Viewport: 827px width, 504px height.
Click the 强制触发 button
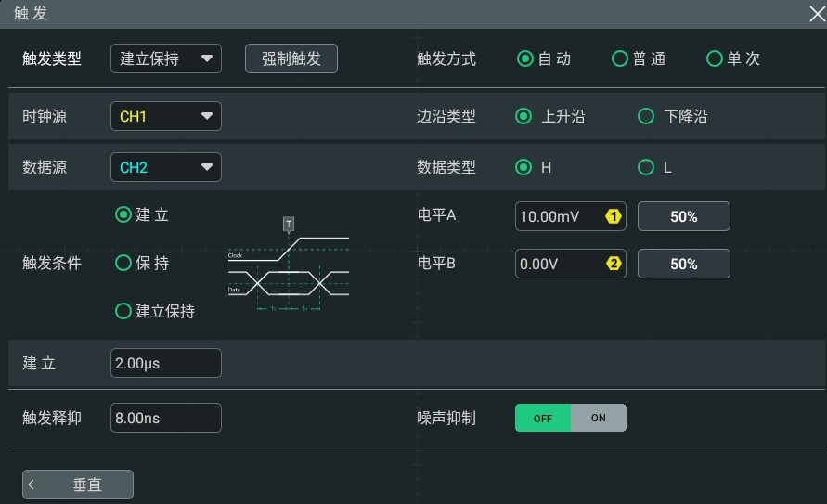coord(291,58)
